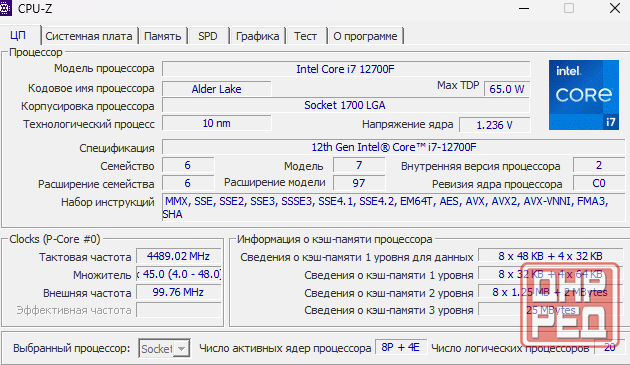The height and width of the screenshot is (365, 630).
Task: Open the Графика tab
Action: click(x=257, y=36)
